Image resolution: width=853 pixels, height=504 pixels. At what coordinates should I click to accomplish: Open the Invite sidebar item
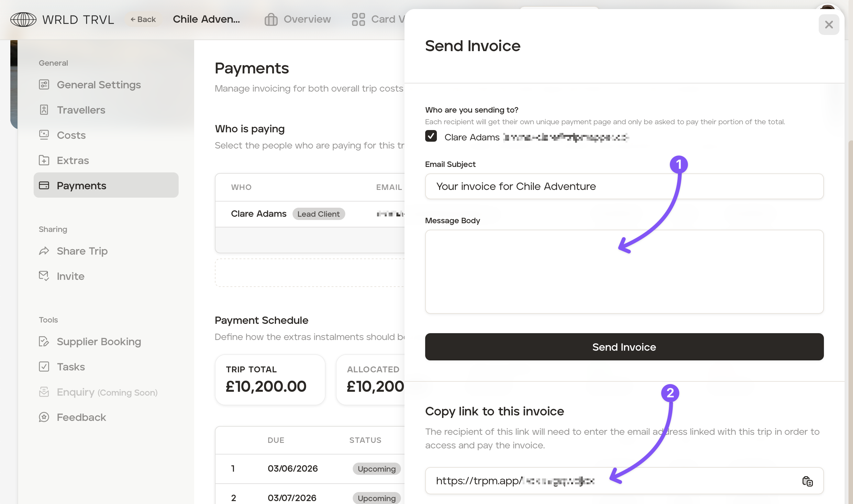[70, 276]
